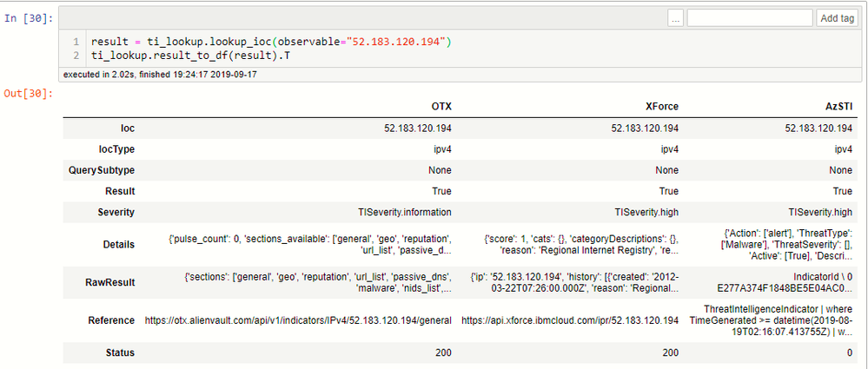Click the QuerySubtype row label
868x369 pixels.
(102, 170)
